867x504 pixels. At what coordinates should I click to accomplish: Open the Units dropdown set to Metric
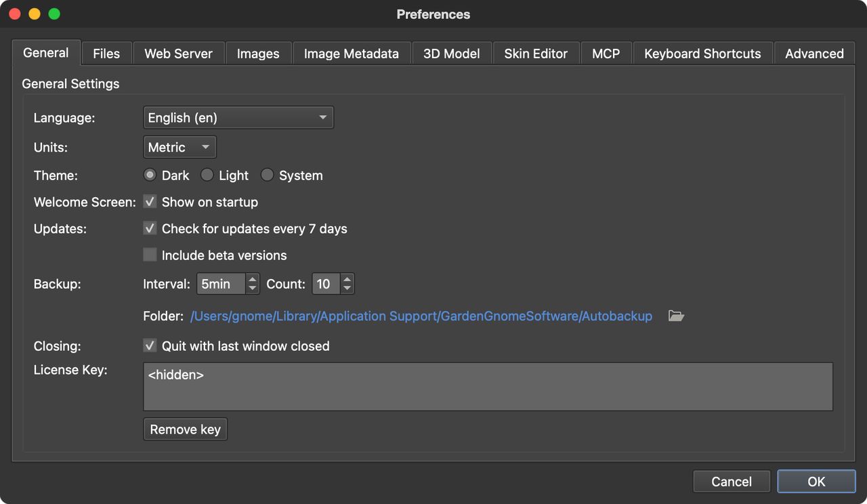(179, 147)
